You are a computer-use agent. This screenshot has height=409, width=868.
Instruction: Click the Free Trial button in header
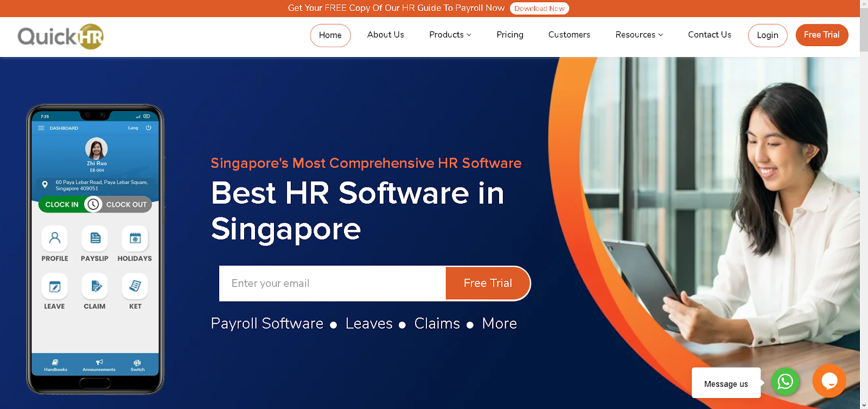click(822, 35)
